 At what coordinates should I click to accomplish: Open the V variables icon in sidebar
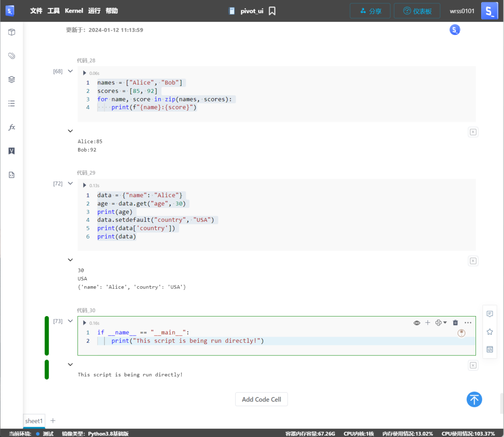point(12,151)
